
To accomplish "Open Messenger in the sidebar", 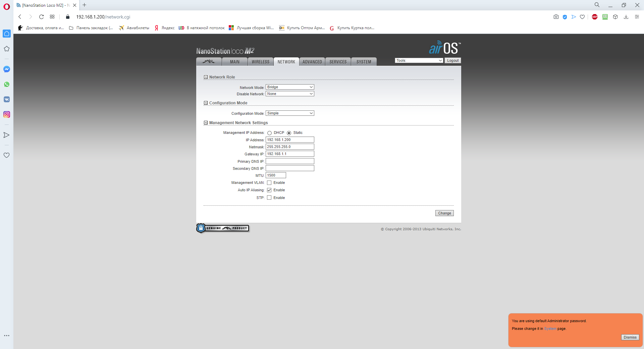I will coord(7,69).
